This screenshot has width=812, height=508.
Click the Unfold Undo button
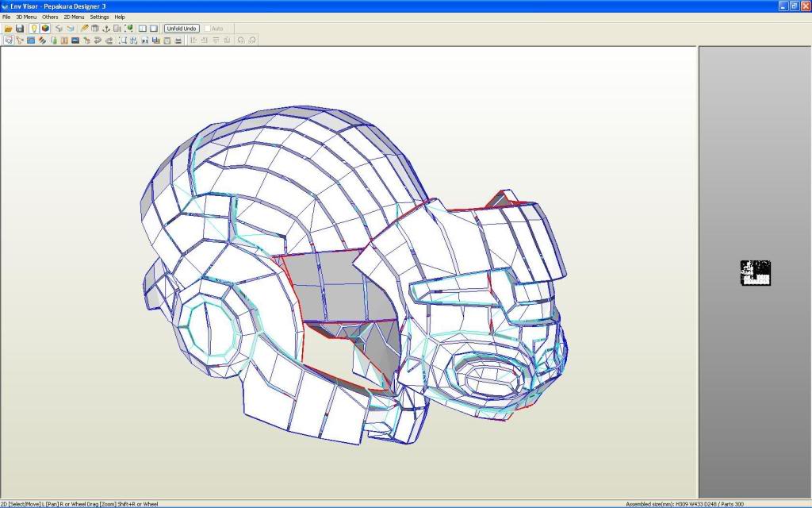pyautogui.click(x=182, y=29)
